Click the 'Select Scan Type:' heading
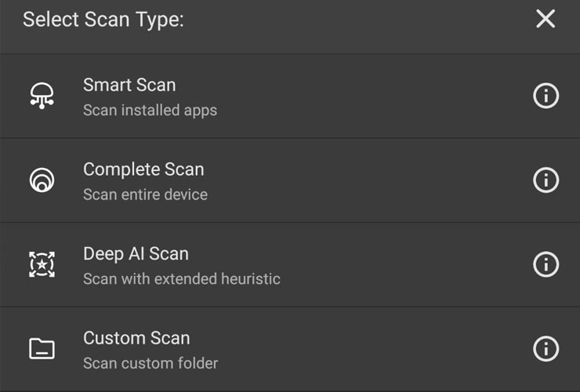Image resolution: width=580 pixels, height=392 pixels. pyautogui.click(x=103, y=20)
